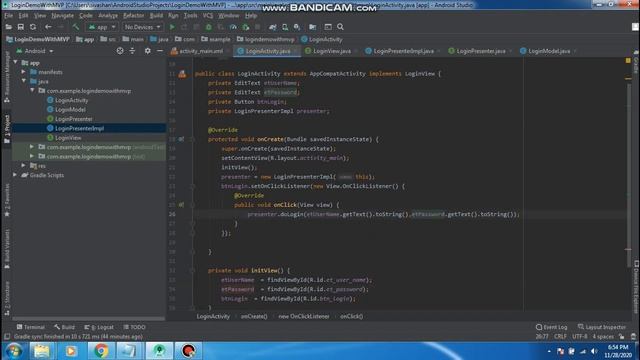
Task: Expand the androidTest package node
Action: pyautogui.click(x=32, y=147)
